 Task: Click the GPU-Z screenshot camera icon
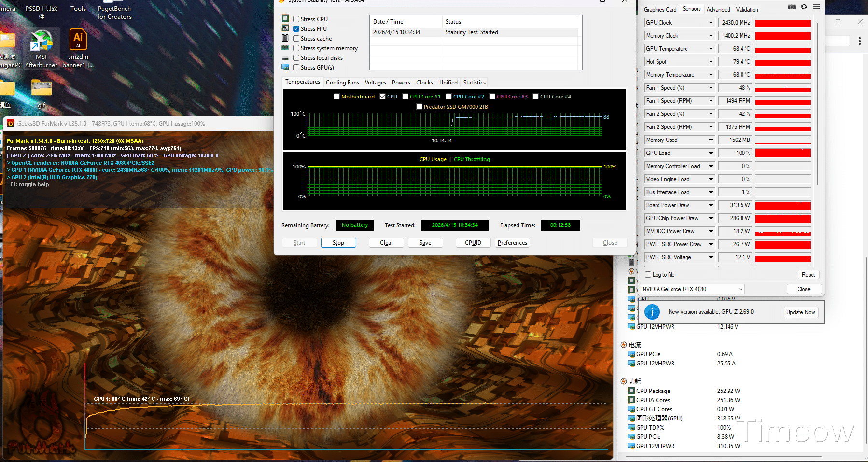(791, 7)
